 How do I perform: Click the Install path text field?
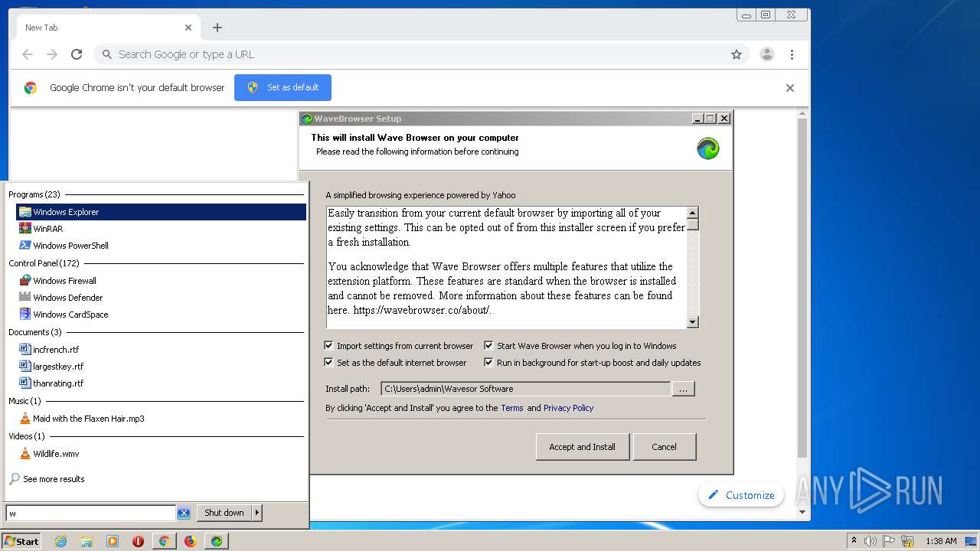(x=525, y=389)
